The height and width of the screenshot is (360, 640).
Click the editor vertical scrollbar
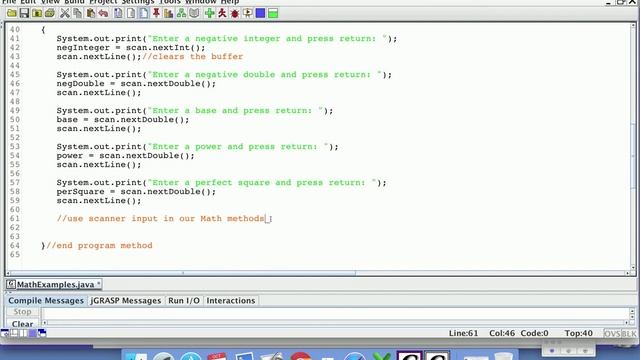click(633, 147)
